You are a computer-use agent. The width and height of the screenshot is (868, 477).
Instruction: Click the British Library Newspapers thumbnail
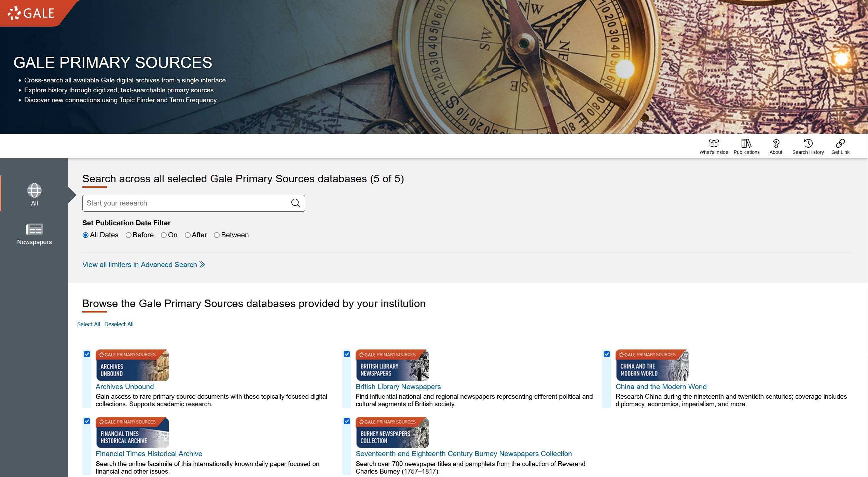tap(392, 365)
